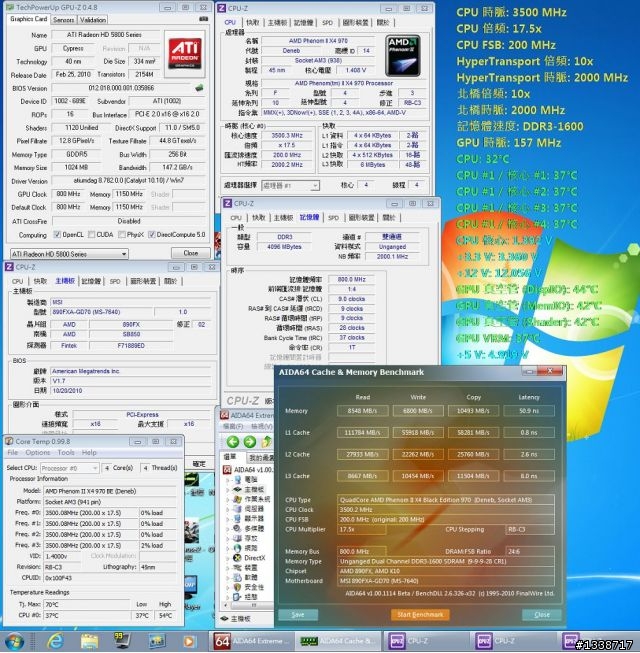Expand the 伺服器 node in AIDA64 tree
This screenshot has width=640, height=653.
(x=228, y=509)
